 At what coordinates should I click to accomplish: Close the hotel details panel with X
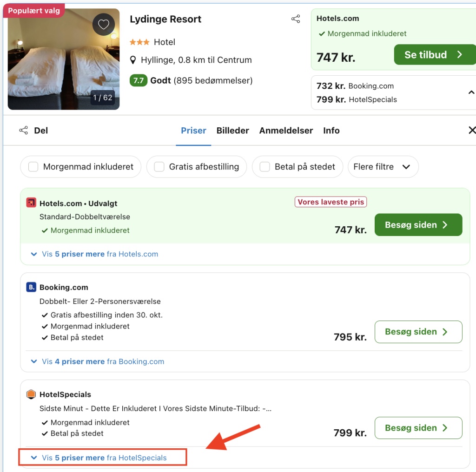click(472, 131)
